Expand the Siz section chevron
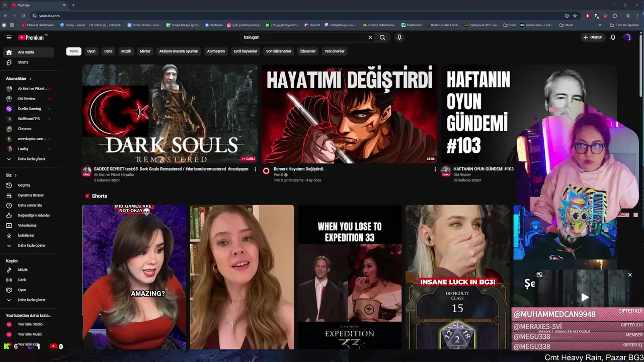The image size is (644, 362). (x=16, y=175)
